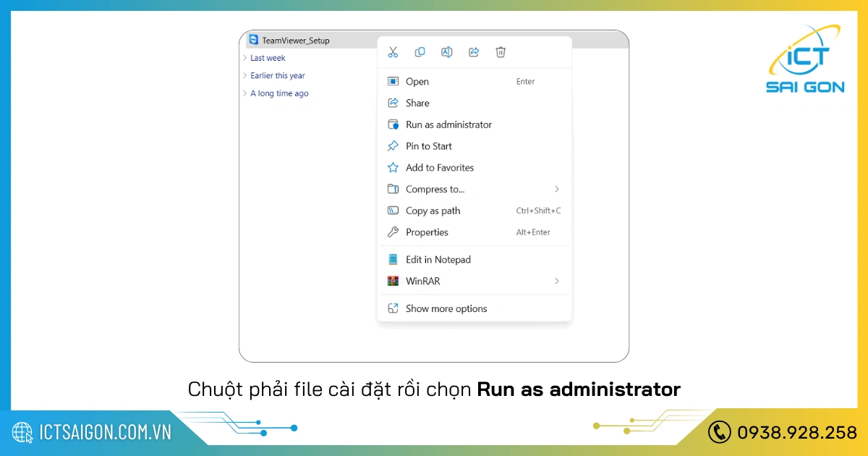
Task: Click the TeamViewer_Setup file icon
Action: 253,41
